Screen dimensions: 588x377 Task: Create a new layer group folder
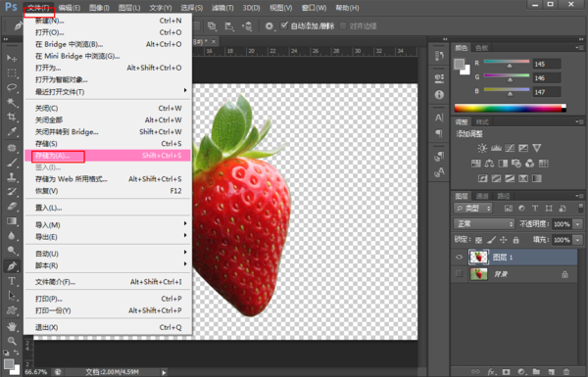pyautogui.click(x=536, y=372)
